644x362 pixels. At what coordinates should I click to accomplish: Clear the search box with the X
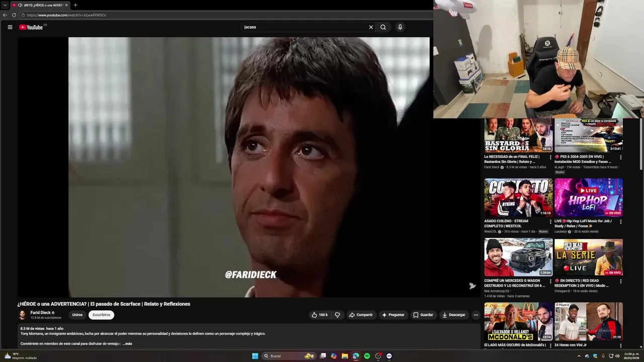(x=371, y=27)
